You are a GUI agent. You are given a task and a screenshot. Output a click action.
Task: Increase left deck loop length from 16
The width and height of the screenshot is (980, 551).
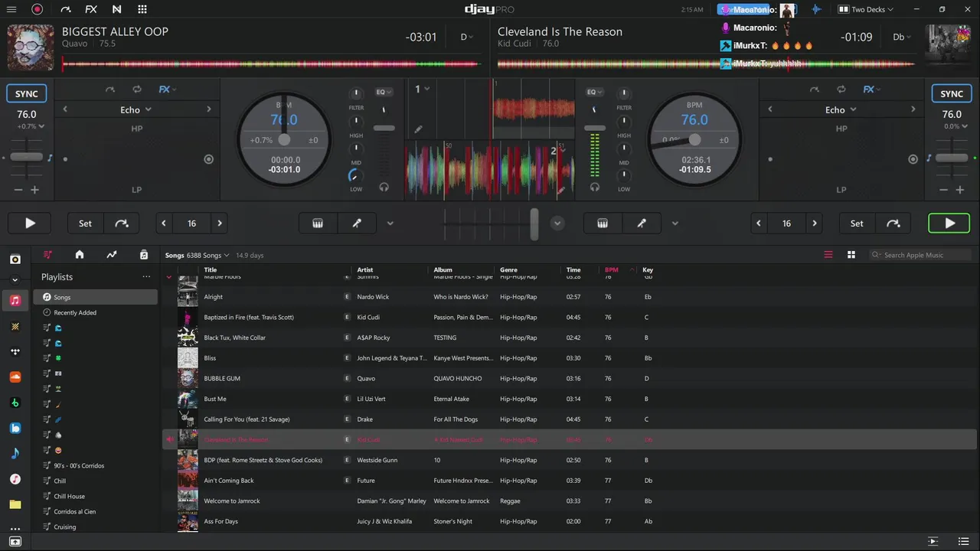[x=220, y=223]
